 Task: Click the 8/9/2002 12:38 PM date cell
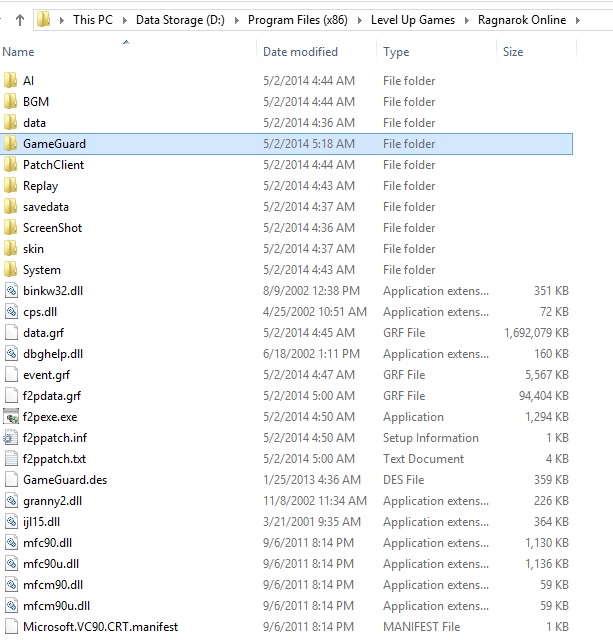click(x=311, y=291)
